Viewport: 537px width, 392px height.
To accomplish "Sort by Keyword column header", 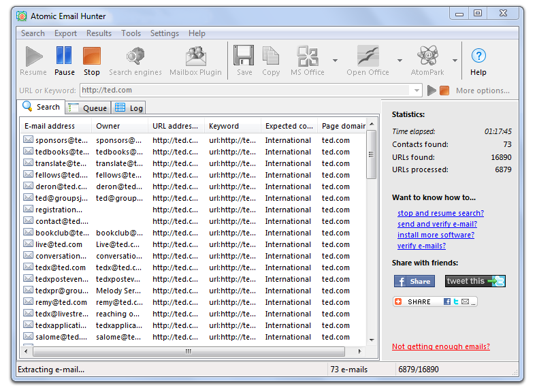I will (233, 126).
